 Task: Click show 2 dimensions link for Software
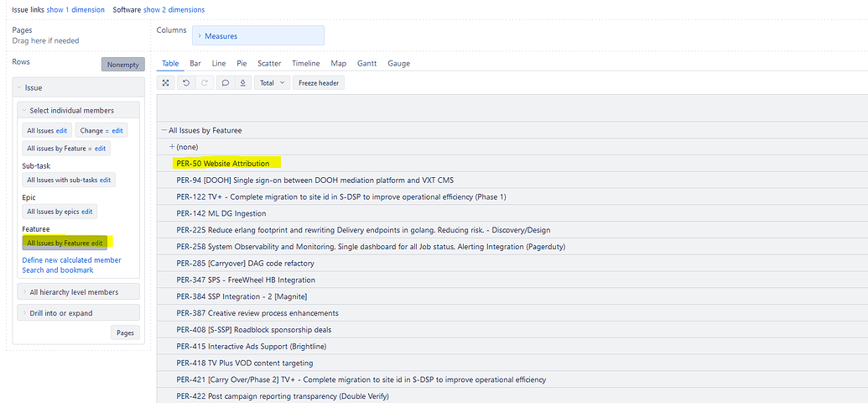click(x=174, y=10)
